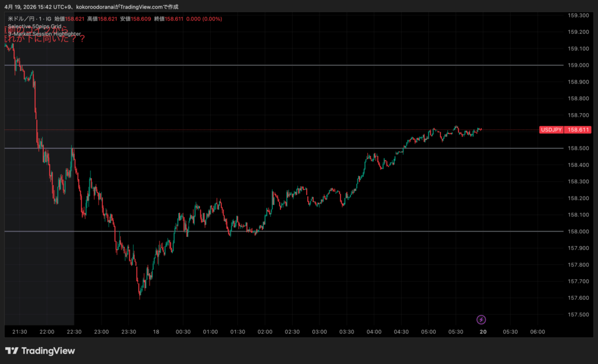This screenshot has width=598, height=364.
Task: Click the 157.500 price axis label
Action: click(577, 315)
